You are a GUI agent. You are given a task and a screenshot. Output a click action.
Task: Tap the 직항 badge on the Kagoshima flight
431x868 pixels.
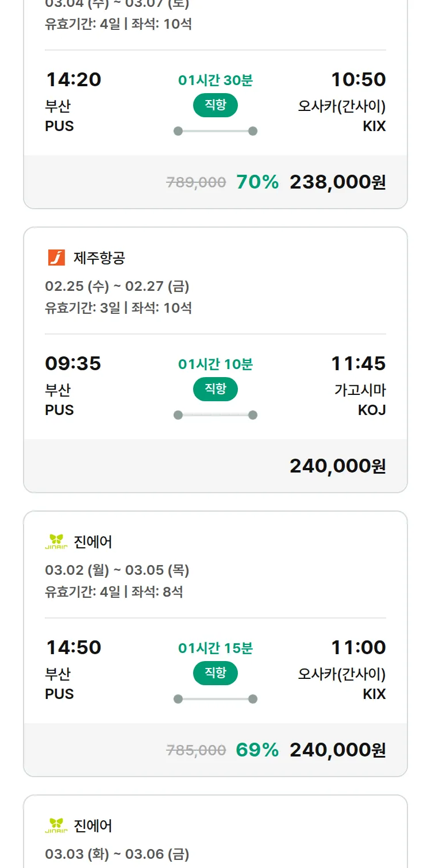[215, 389]
